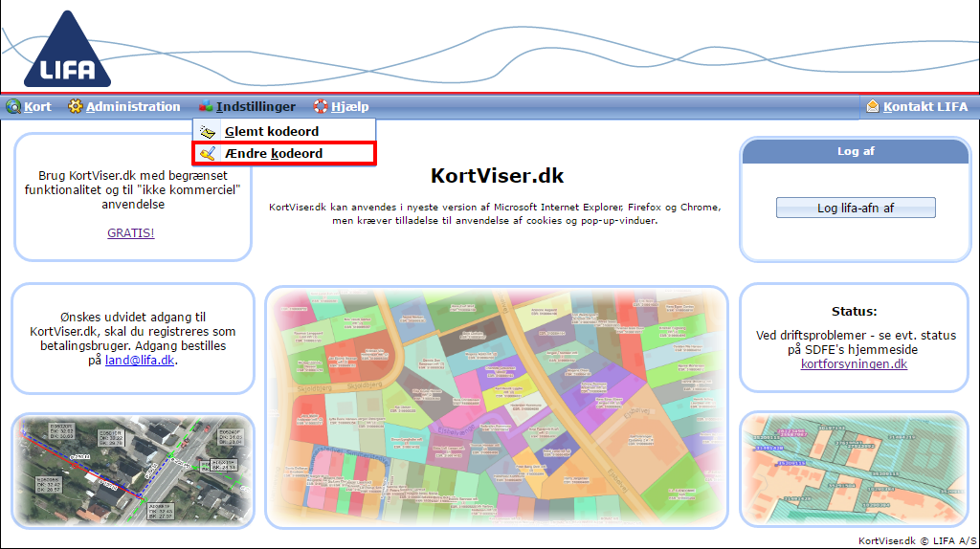Click the Log lifa-afn af button
980x549 pixels.
click(x=856, y=208)
